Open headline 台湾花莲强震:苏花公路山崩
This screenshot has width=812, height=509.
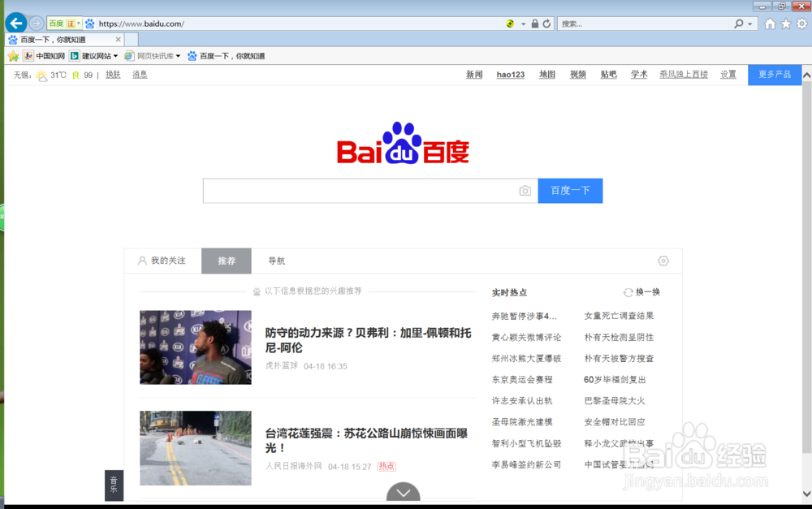pos(367,440)
